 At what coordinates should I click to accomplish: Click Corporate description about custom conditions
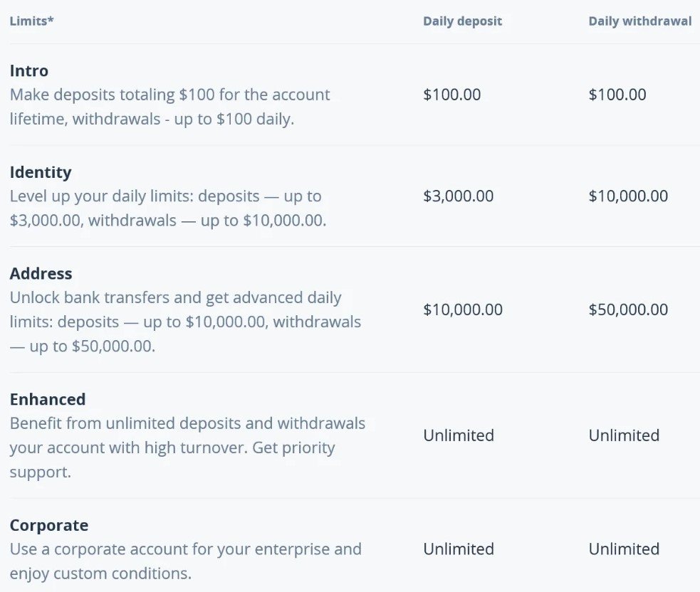coord(185,561)
